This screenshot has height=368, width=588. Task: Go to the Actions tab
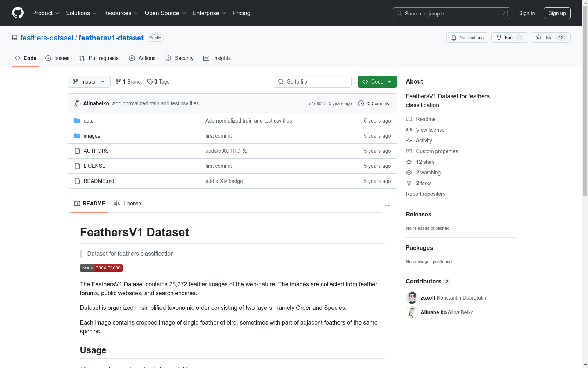coord(142,58)
